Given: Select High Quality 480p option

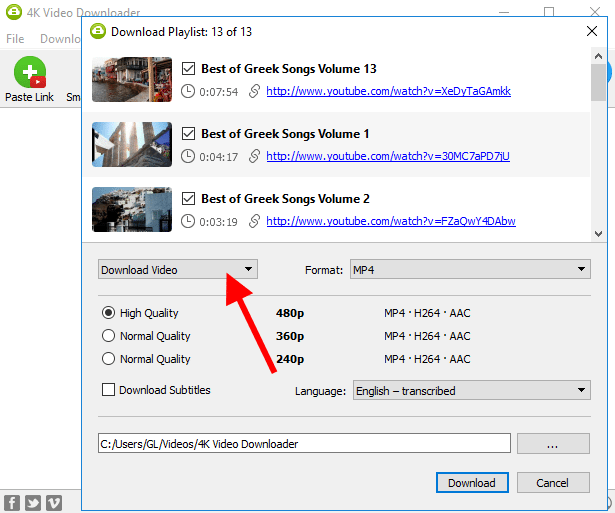Looking at the screenshot, I should click(x=108, y=313).
